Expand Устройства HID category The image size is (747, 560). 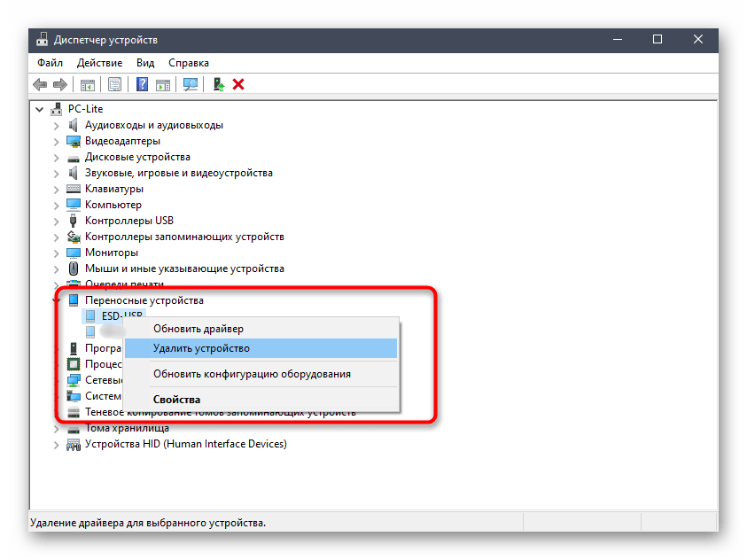coord(56,445)
